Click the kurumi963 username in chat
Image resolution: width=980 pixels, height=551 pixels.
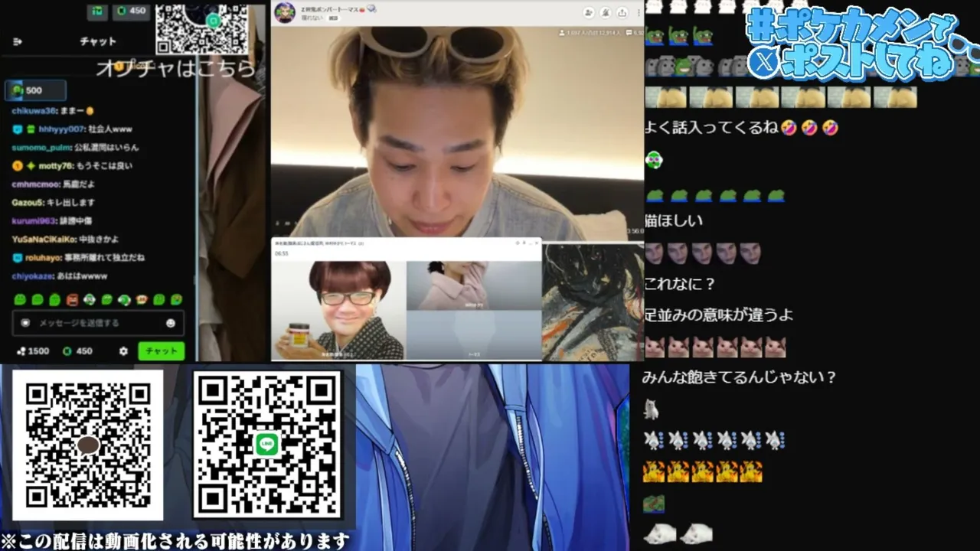coord(34,221)
